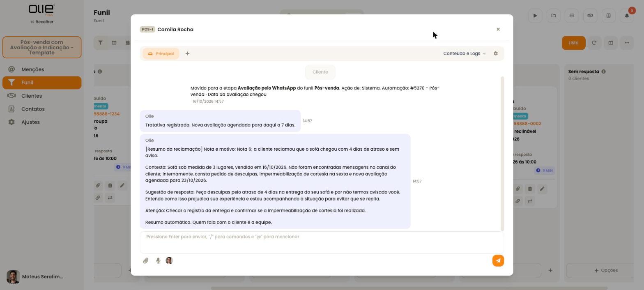644x290 pixels.
Task: Click the transfer arrows icon on the 98888-1234 card
Action: coord(110,198)
